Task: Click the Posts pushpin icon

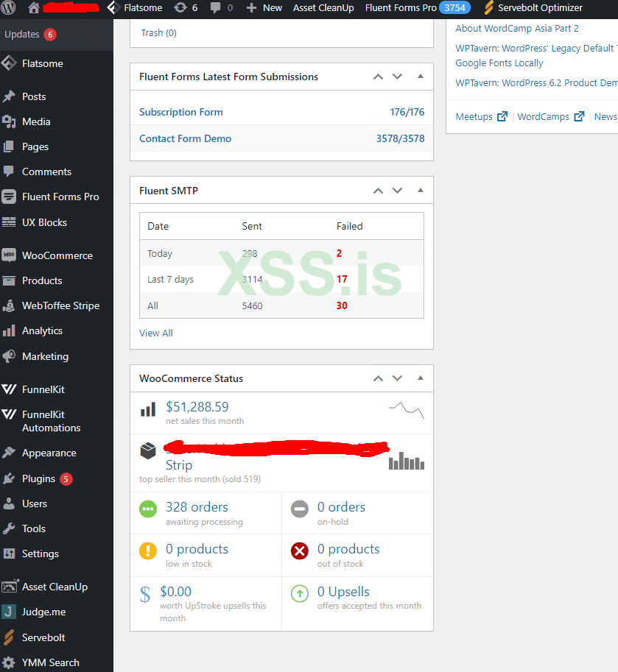Action: click(x=9, y=96)
